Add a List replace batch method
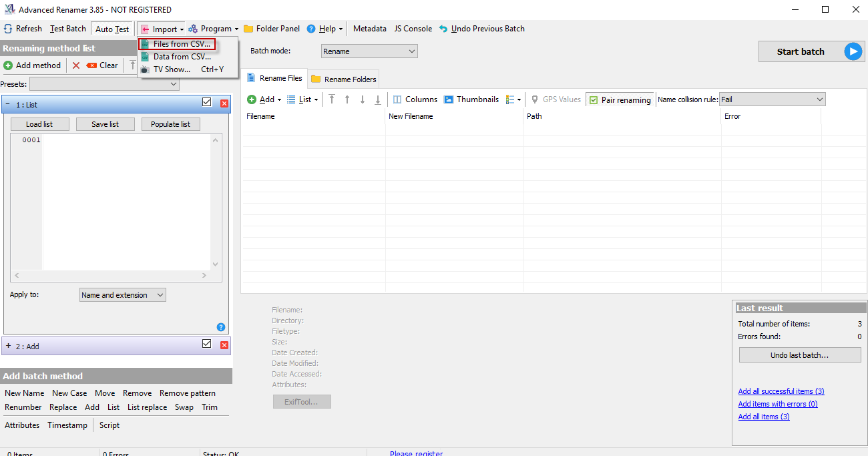 [148, 407]
